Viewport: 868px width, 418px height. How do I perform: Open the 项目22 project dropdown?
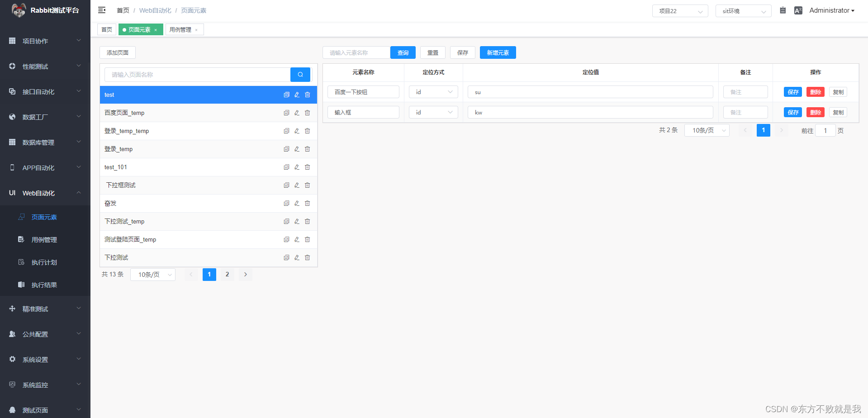point(680,11)
